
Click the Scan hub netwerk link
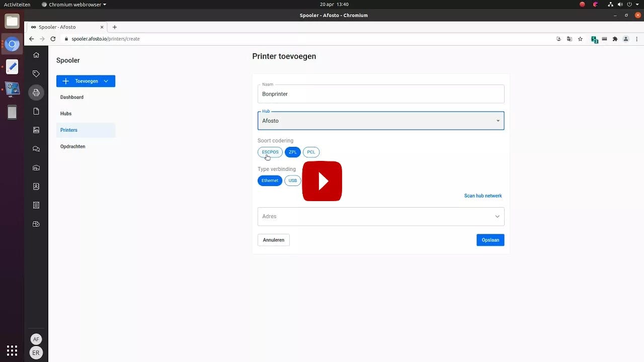pos(483,196)
